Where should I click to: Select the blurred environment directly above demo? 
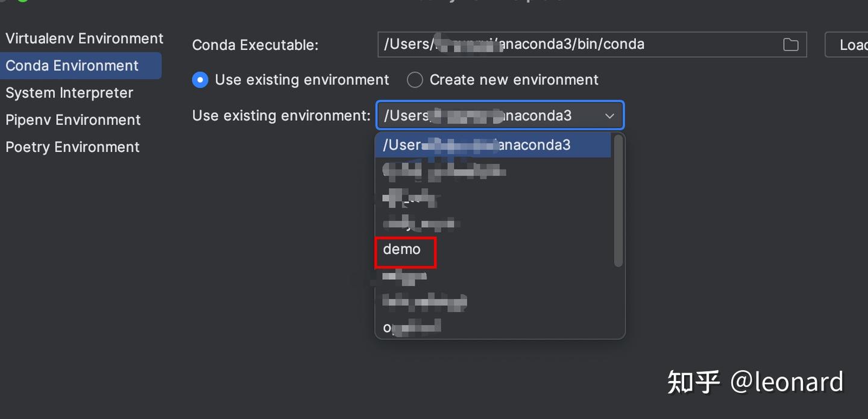pyautogui.click(x=421, y=224)
